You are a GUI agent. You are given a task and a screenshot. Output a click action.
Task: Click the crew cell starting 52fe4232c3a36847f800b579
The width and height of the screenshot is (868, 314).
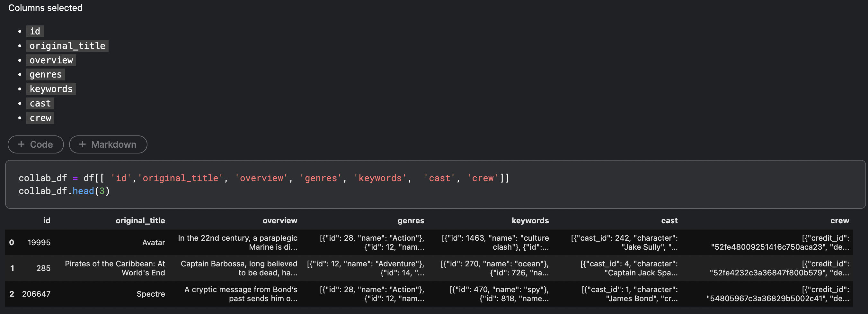[x=779, y=268]
